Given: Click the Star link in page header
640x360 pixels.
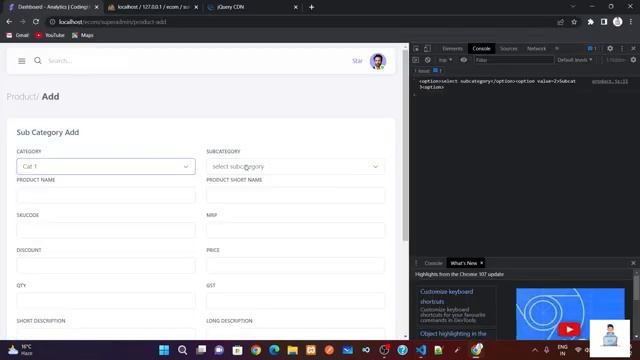Looking at the screenshot, I should click(x=357, y=61).
